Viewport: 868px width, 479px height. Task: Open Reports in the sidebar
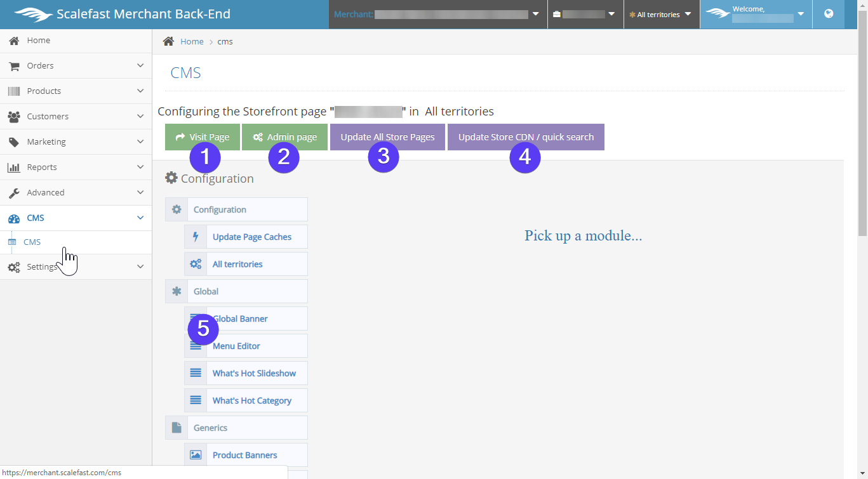click(x=76, y=167)
